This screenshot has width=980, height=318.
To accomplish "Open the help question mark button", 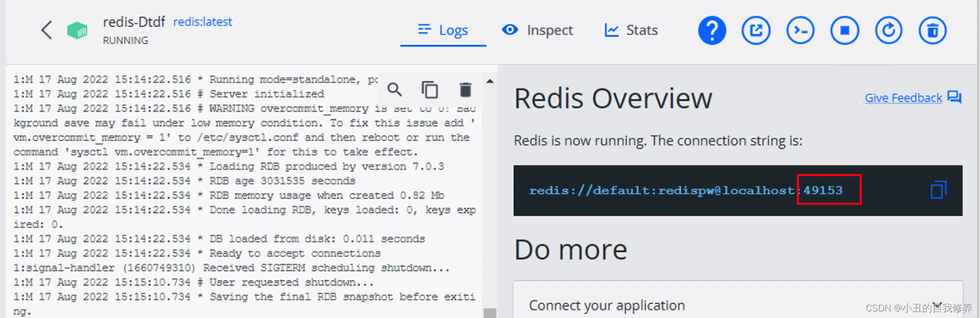I will point(712,31).
